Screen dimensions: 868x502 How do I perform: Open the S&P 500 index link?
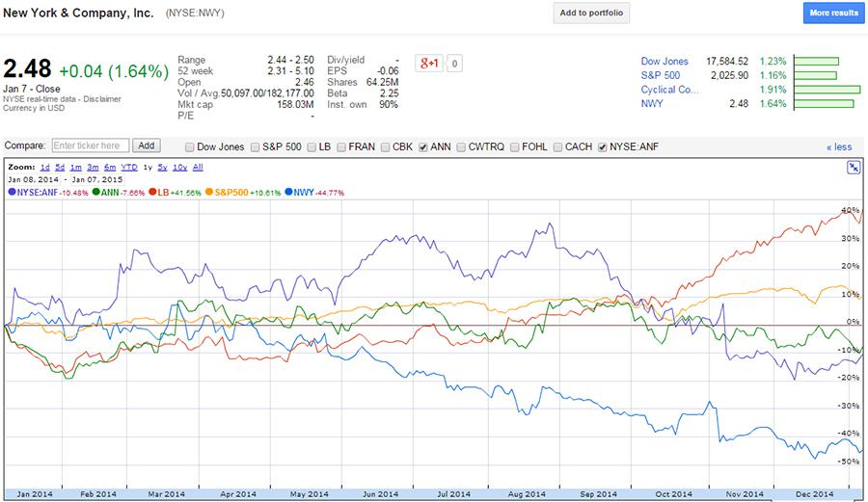(661, 75)
